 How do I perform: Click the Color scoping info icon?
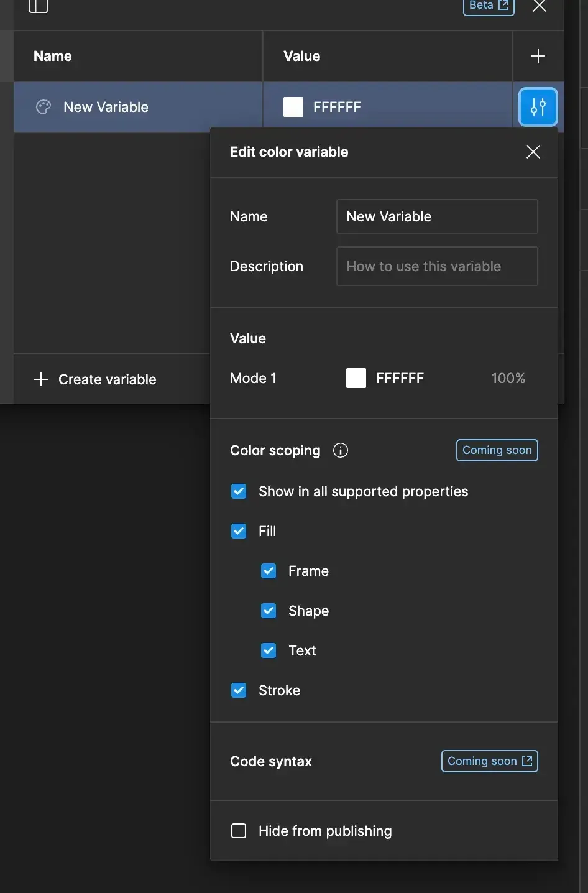[341, 450]
